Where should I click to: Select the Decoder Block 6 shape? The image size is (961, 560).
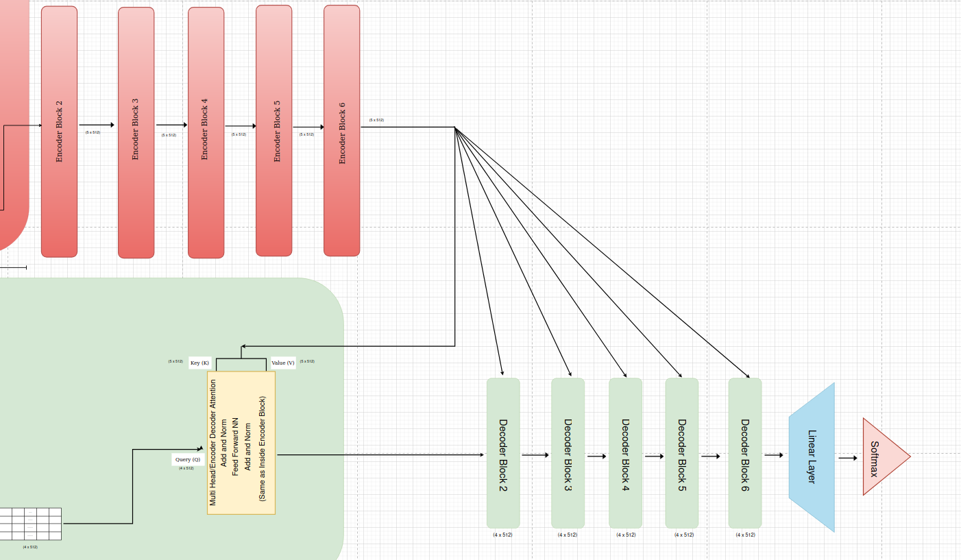pyautogui.click(x=744, y=453)
